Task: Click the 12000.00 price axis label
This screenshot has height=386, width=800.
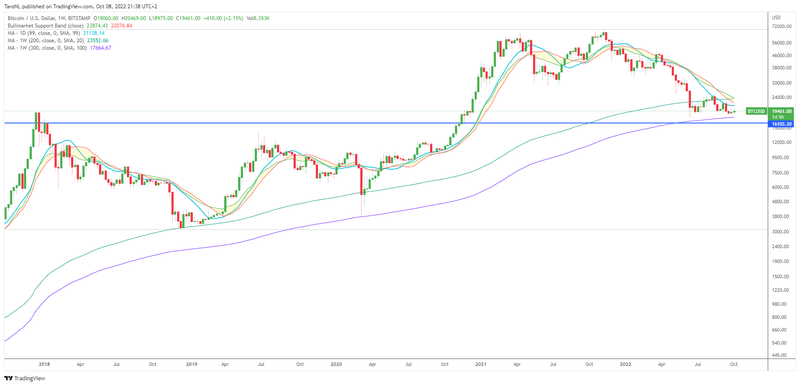Action: tap(783, 142)
